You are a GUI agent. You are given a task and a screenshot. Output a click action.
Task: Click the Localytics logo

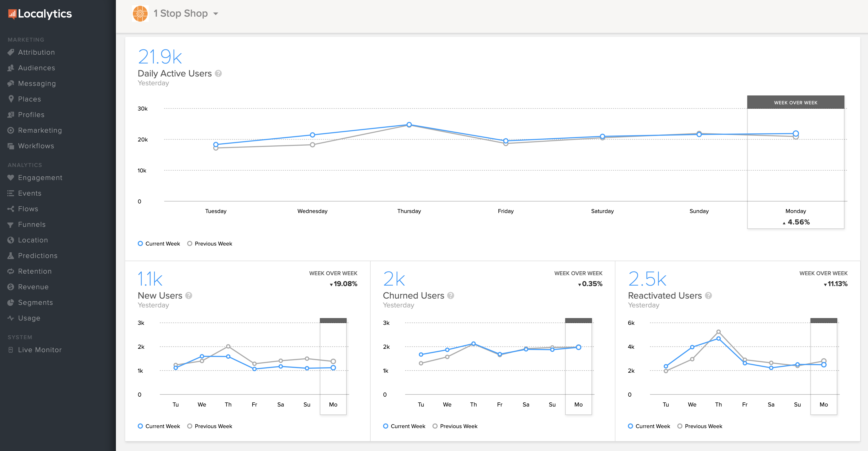coord(40,14)
